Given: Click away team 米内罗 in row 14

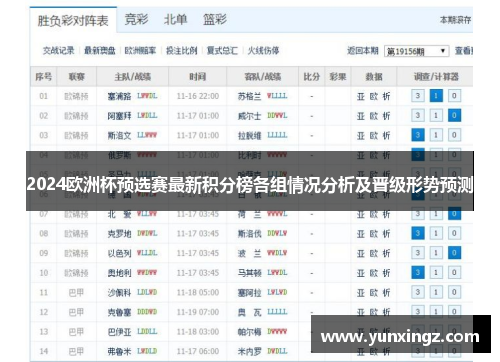Looking at the screenshot, I should 249,351.
